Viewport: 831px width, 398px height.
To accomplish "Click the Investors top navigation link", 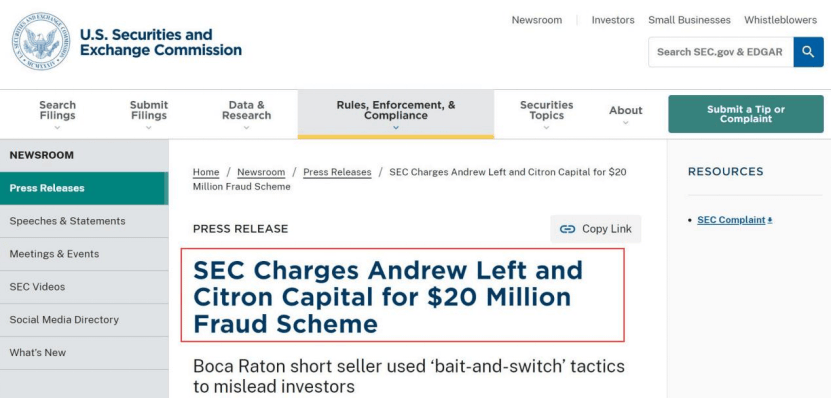I will click(x=613, y=20).
